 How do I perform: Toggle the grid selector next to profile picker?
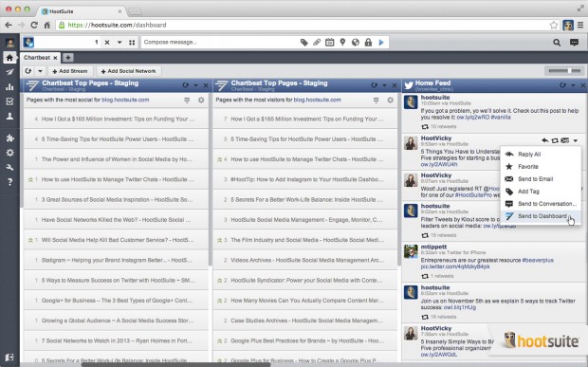tap(132, 43)
